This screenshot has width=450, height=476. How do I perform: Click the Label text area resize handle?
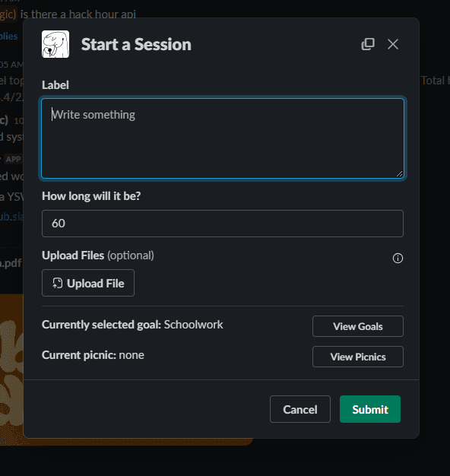(x=399, y=174)
